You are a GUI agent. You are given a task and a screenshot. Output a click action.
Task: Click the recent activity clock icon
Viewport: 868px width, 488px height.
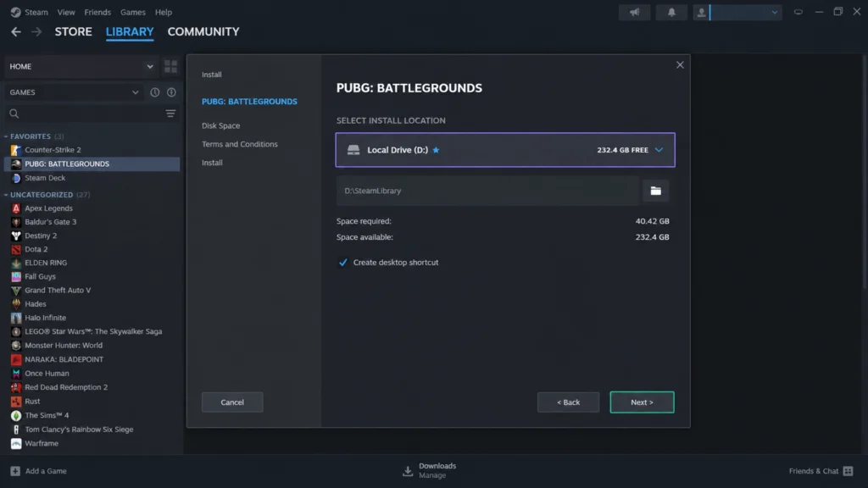155,92
